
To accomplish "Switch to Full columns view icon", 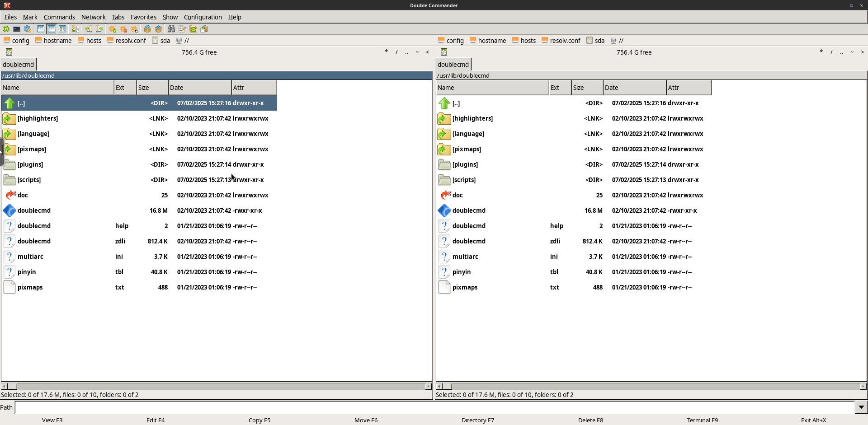I will (52, 29).
